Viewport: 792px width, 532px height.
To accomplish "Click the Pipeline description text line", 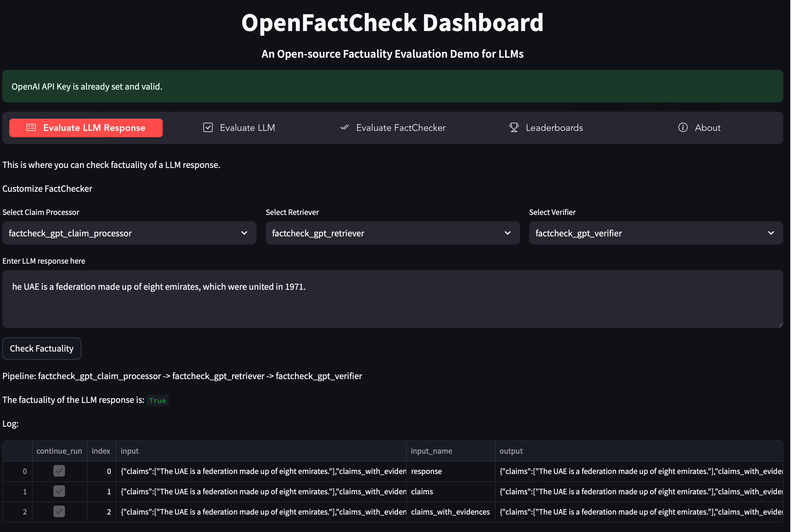I will tap(182, 376).
